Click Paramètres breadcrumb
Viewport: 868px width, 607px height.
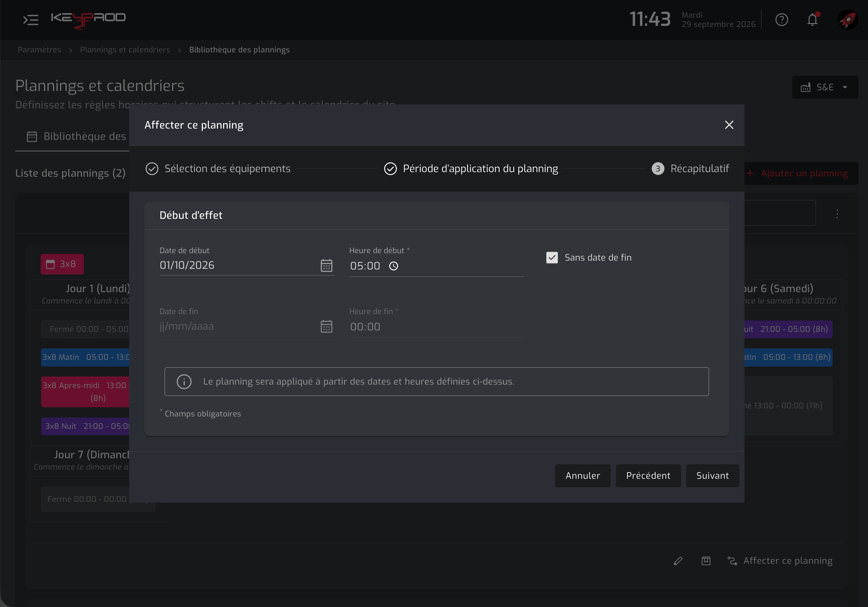(x=39, y=50)
